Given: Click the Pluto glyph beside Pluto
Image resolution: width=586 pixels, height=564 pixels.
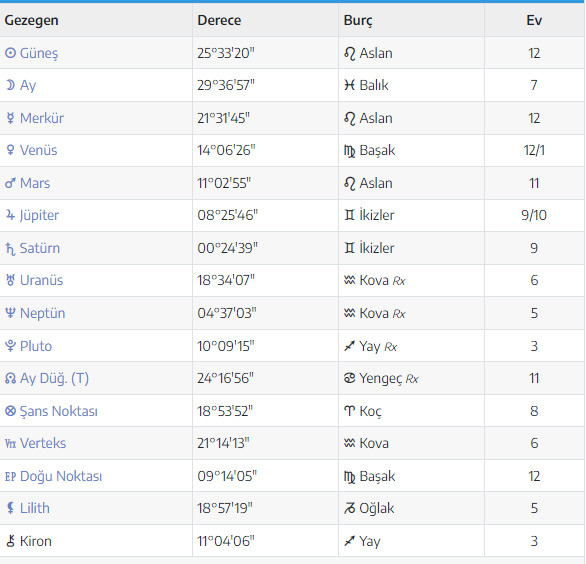Looking at the screenshot, I should pyautogui.click(x=10, y=346).
